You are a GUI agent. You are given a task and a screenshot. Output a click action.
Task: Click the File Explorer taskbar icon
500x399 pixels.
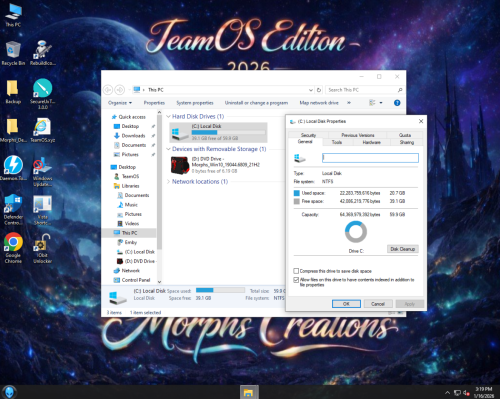click(249, 392)
